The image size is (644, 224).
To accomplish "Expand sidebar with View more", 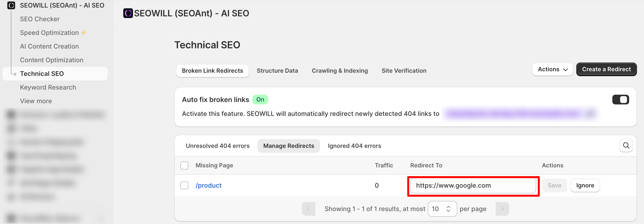I will coord(36,101).
